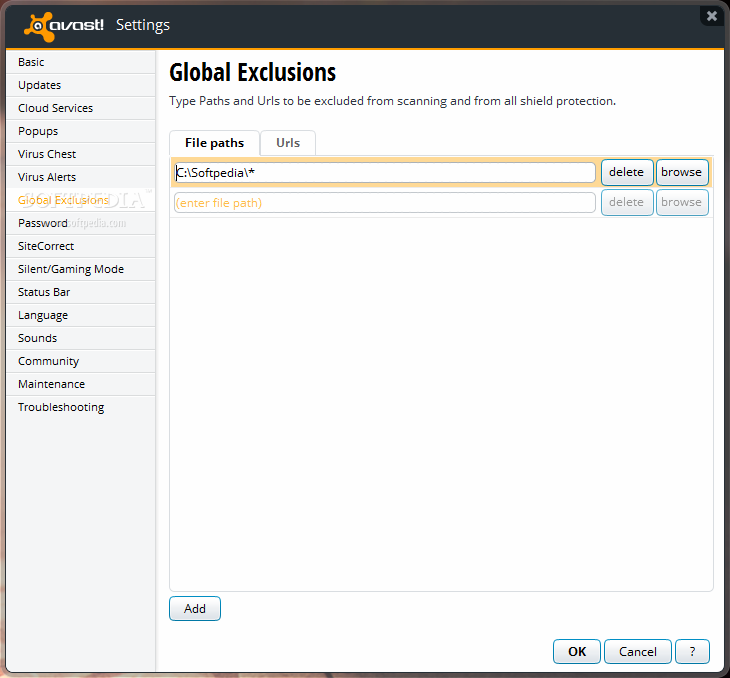Go to Sounds settings
Image resolution: width=730 pixels, height=678 pixels.
(81, 338)
